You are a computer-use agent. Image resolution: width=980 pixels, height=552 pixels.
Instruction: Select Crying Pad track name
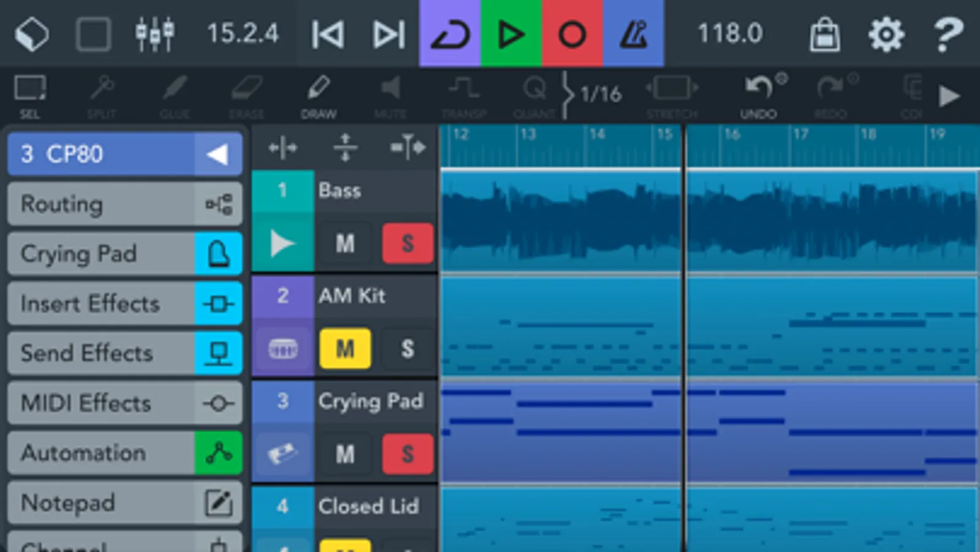[x=371, y=401]
